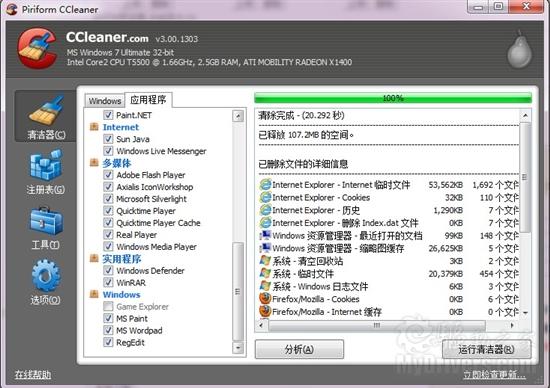Image resolution: width=550 pixels, height=388 pixels.
Task: Click IE icon beside Internet Explorer - Cookies row
Action: [x=266, y=197]
